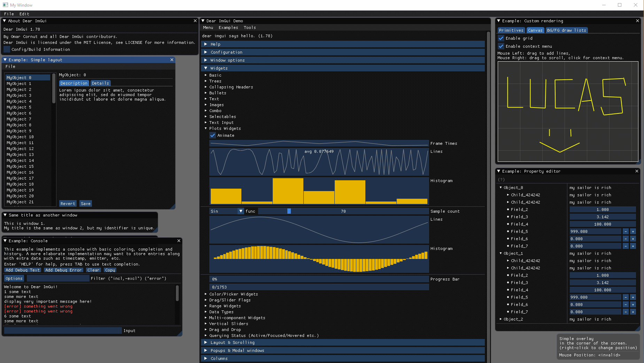This screenshot has height=363, width=644.
Task: Expand the Color/Picker Widgets tree node
Action: 205,294
